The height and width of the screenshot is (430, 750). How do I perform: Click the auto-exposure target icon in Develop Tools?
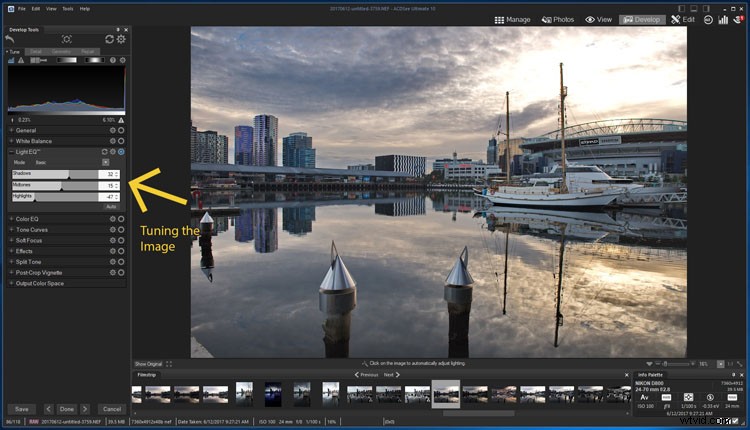pos(66,39)
